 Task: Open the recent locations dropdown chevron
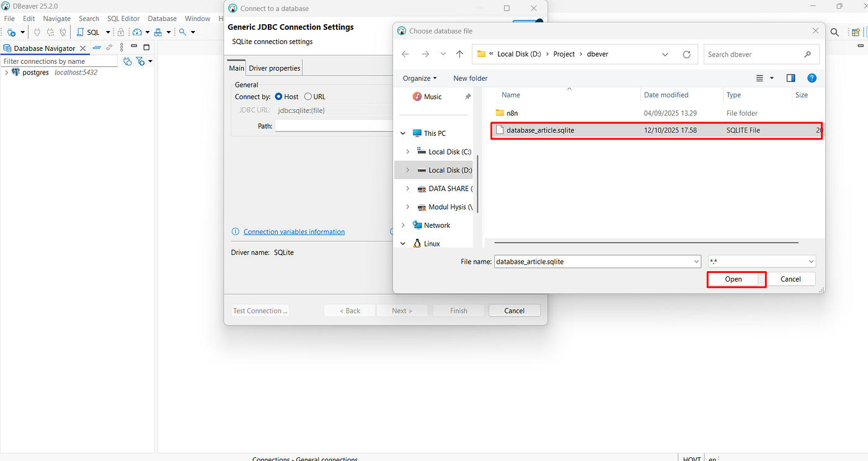[x=443, y=54]
